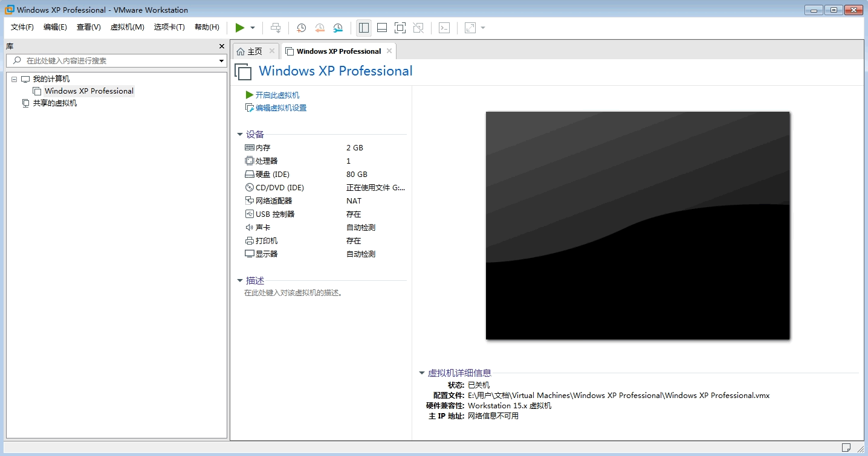
Task: Open the 文件(F) menu
Action: [22, 27]
